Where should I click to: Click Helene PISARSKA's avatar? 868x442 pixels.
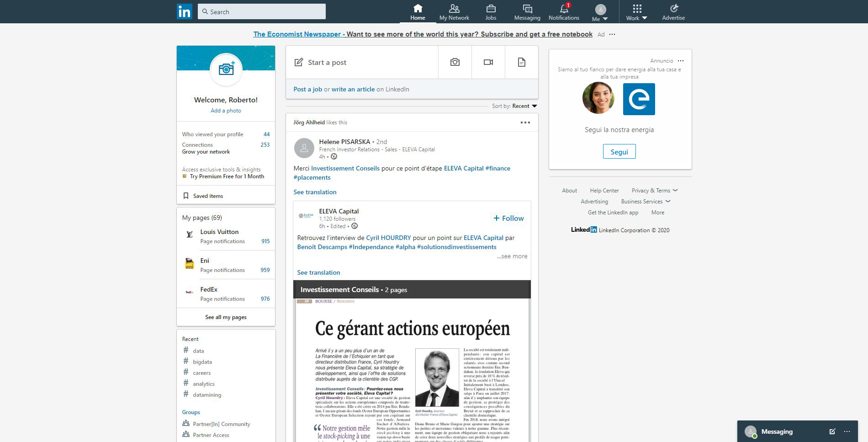click(x=304, y=148)
